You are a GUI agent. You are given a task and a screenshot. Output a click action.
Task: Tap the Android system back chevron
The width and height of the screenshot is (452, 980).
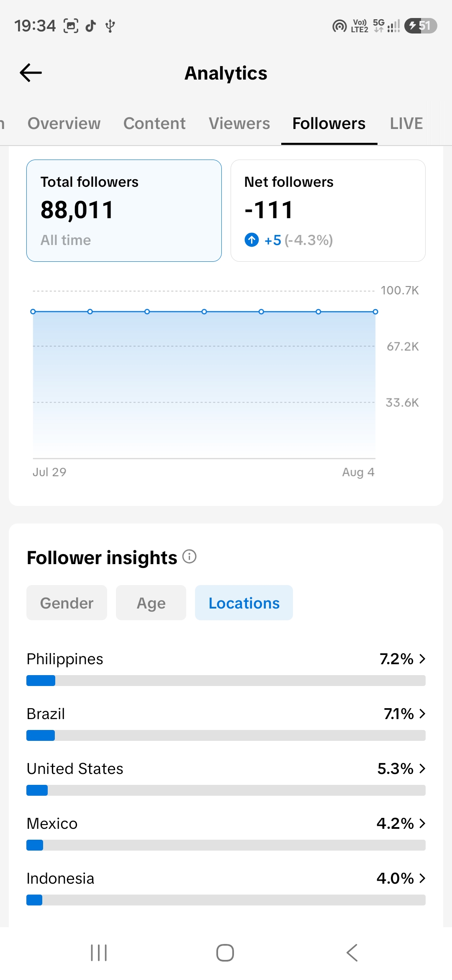[352, 953]
